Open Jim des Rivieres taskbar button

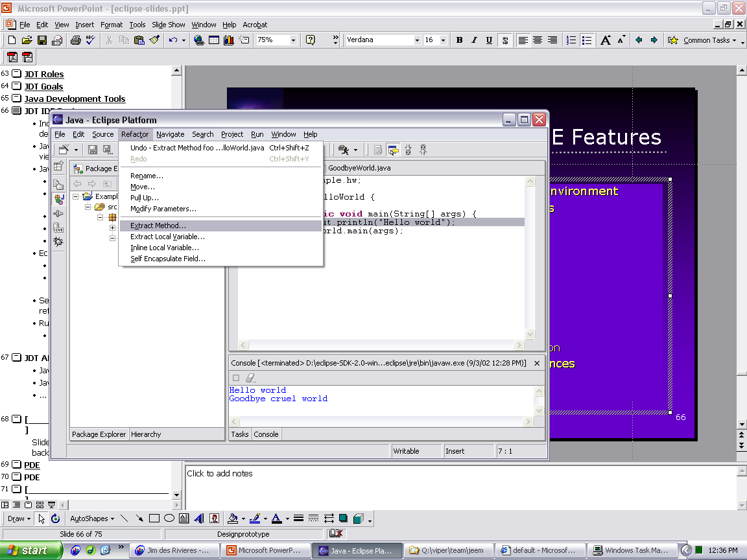(x=175, y=550)
